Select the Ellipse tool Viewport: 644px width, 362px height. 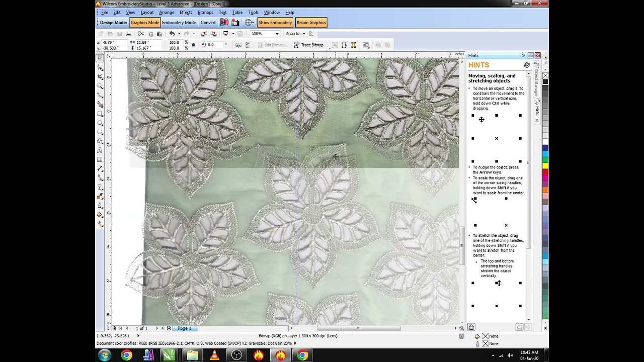(x=100, y=123)
